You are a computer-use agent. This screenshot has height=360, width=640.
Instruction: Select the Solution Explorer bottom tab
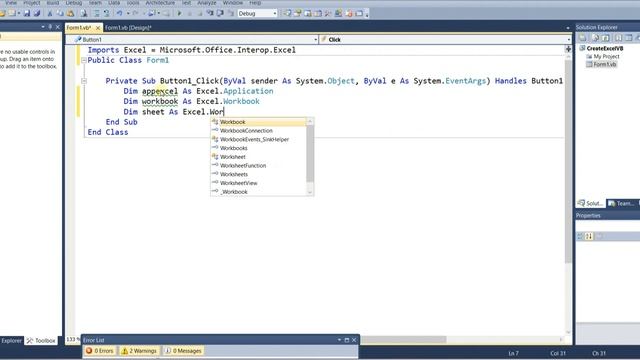(590, 203)
